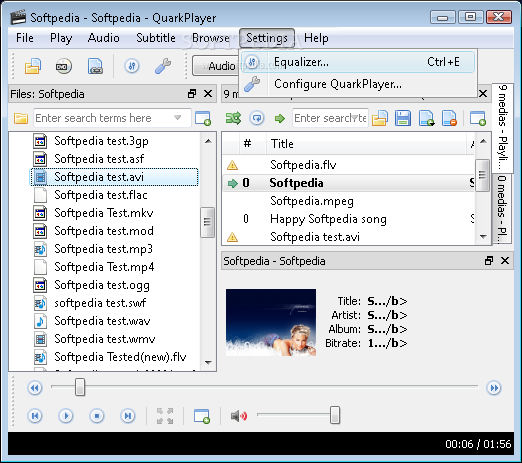This screenshot has height=463, width=522.
Task: Open the Subtitle menu
Action: click(156, 38)
